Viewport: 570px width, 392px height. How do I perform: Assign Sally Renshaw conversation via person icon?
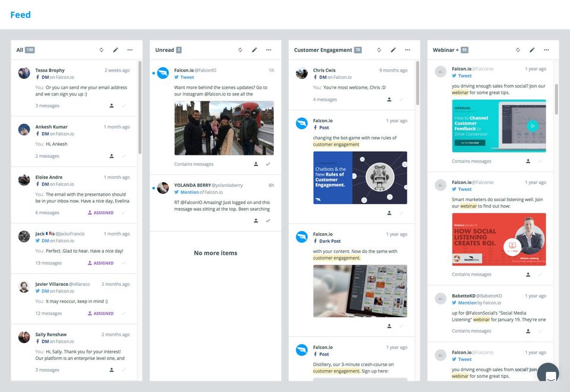[x=112, y=370]
